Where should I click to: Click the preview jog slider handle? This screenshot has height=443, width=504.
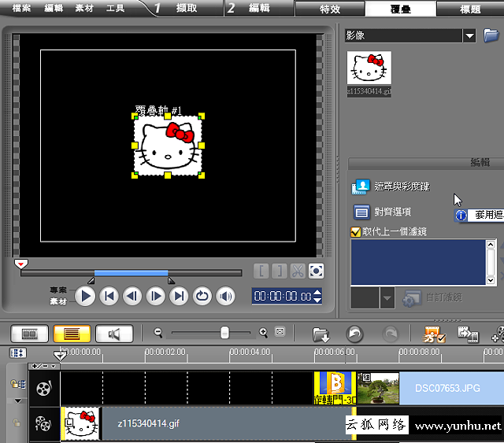(21, 264)
